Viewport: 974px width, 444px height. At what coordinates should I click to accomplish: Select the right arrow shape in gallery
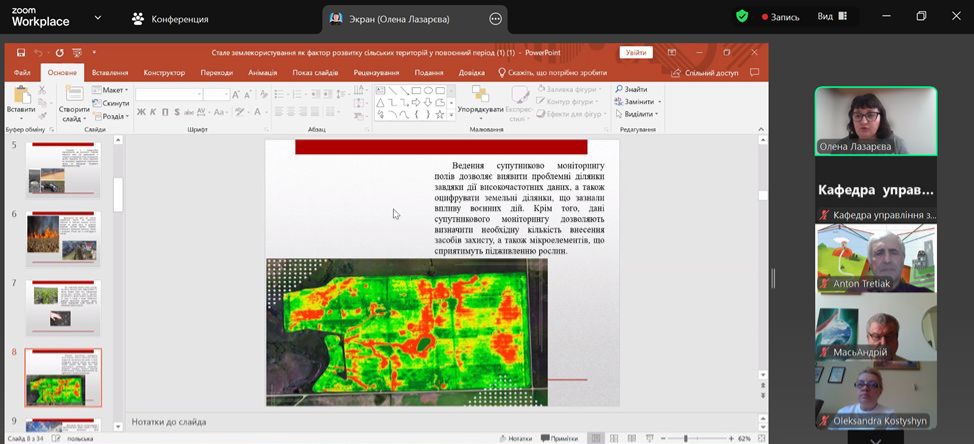point(416,102)
